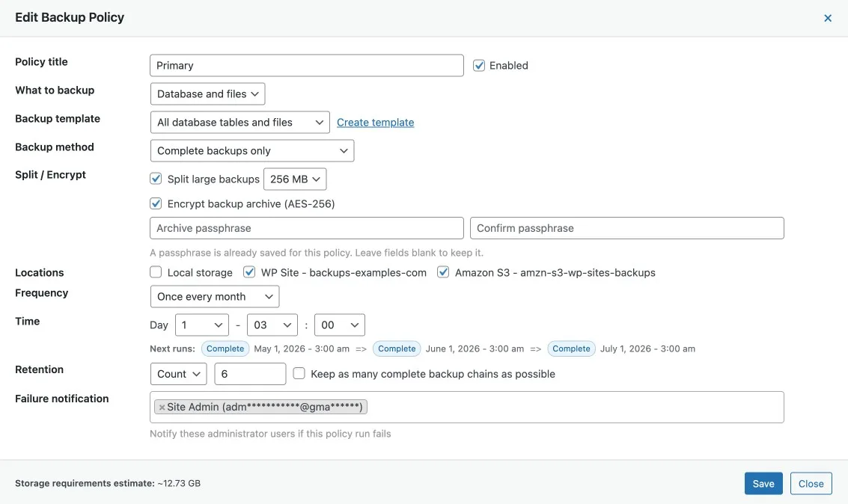
Task: Open the Retention Count type dropdown
Action: (x=178, y=374)
